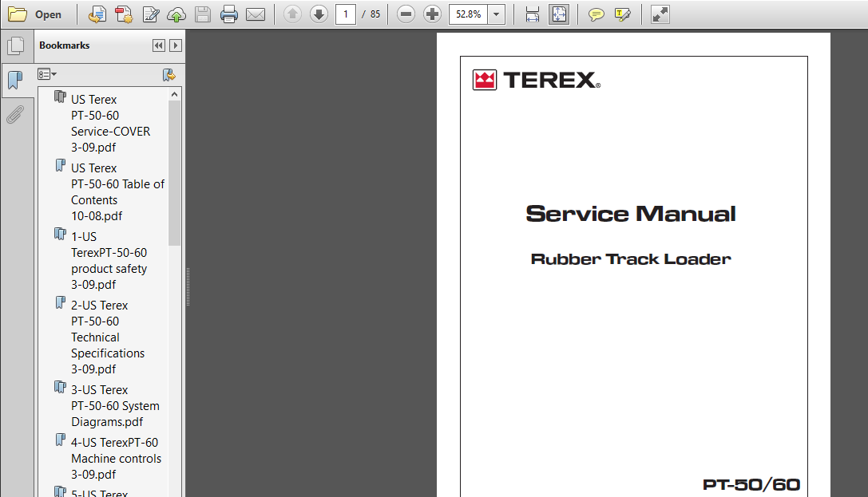
Task: Click the create PDF from file icon
Action: point(97,14)
